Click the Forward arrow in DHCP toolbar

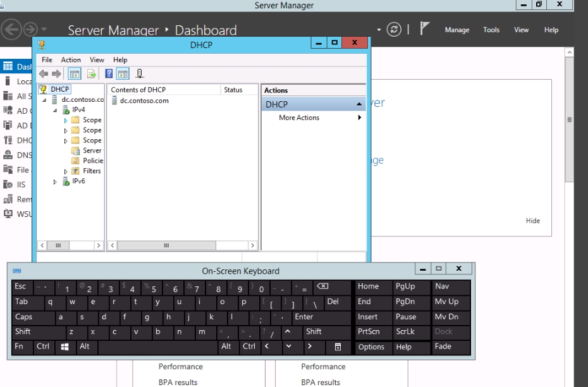click(x=57, y=74)
